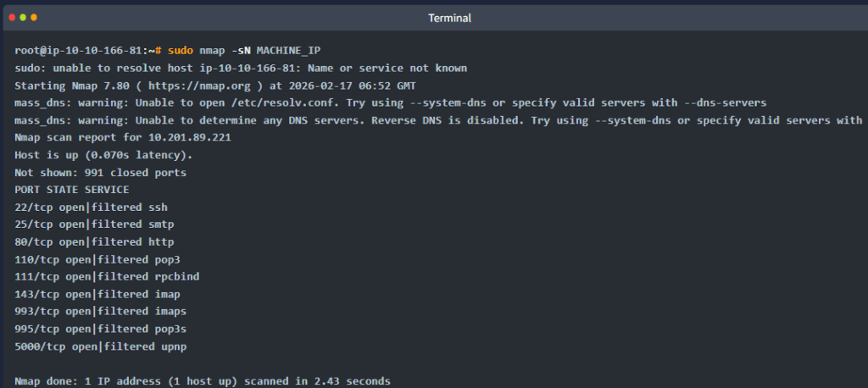Click the 80/tcp http port line
868x388 pixels.
94,242
